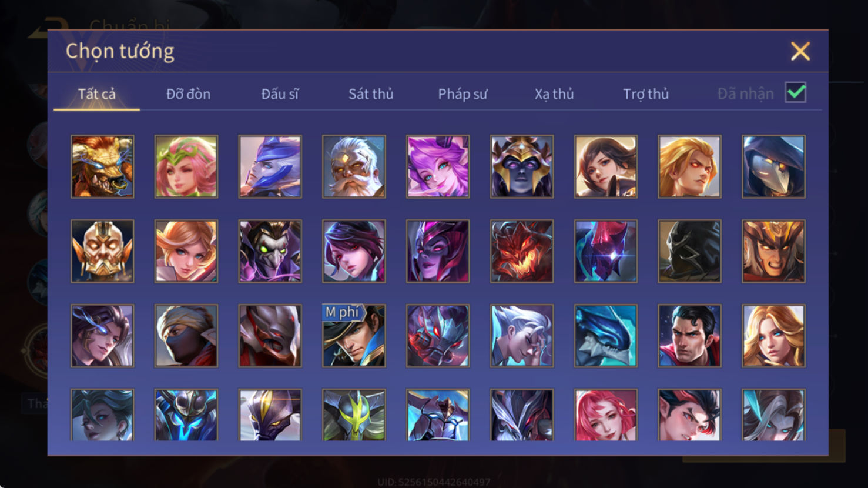Open the 'Sát thủ' tab
Viewport: 868px width, 488px height.
[x=371, y=94]
